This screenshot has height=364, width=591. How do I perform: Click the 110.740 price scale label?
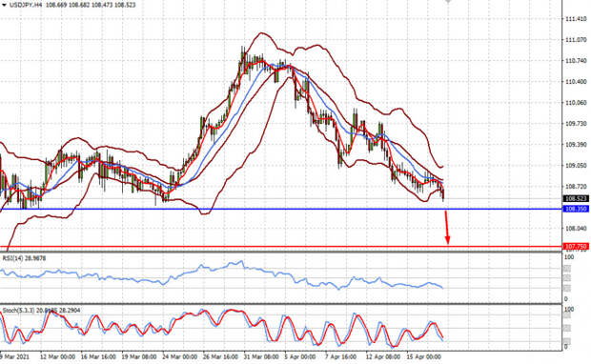pos(577,61)
